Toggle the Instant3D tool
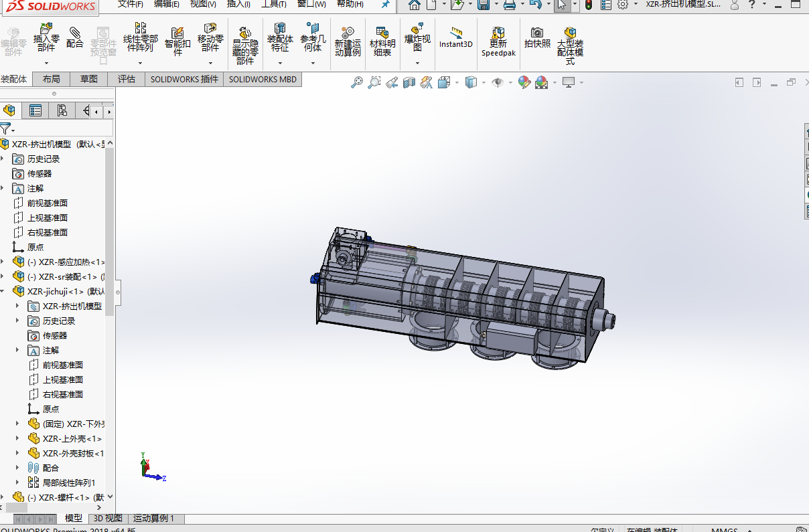Image resolution: width=809 pixels, height=532 pixels. [x=456, y=38]
